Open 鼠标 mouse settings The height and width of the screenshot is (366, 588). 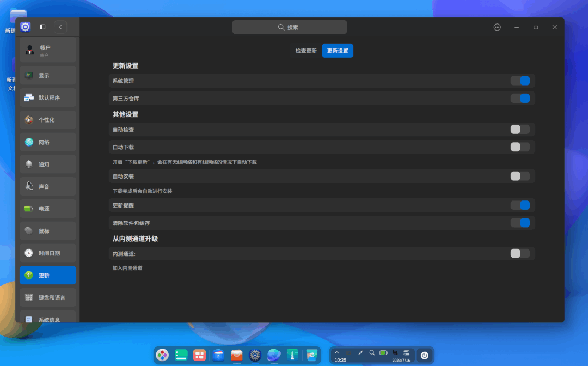(x=47, y=231)
